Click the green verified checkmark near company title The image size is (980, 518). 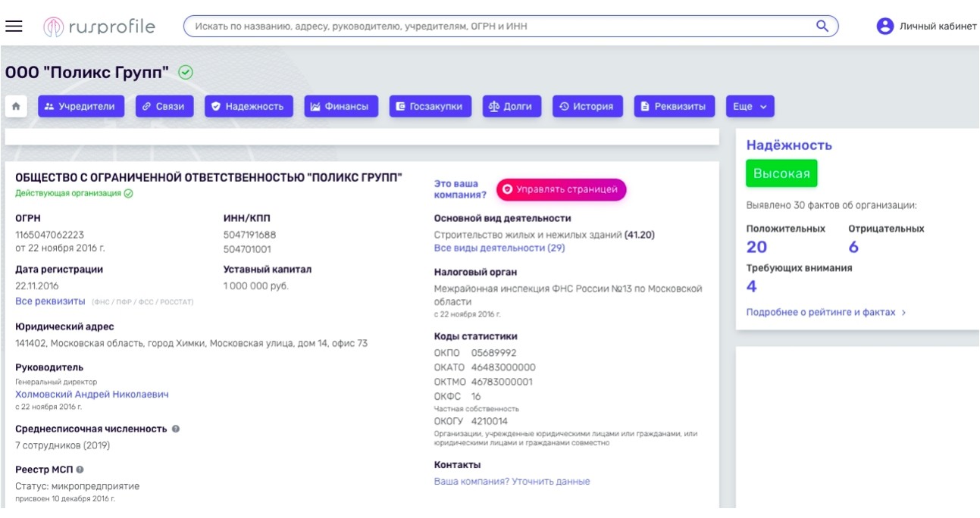(186, 73)
